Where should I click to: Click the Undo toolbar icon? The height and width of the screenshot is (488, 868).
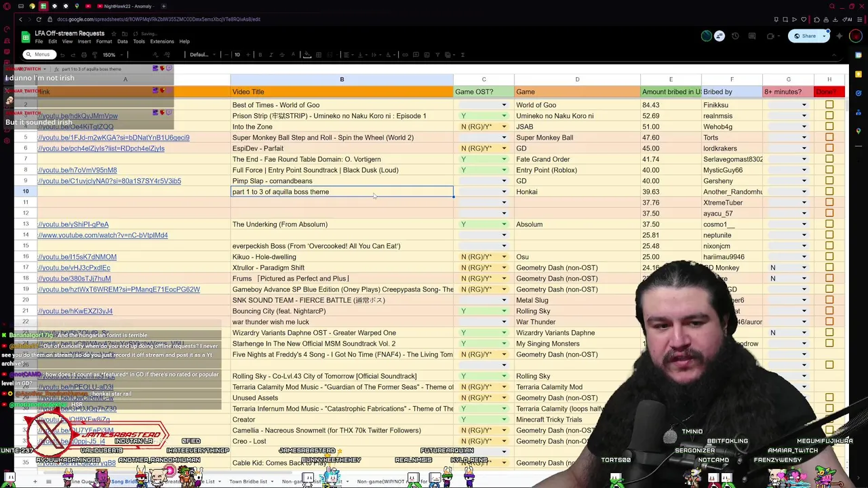coord(62,55)
